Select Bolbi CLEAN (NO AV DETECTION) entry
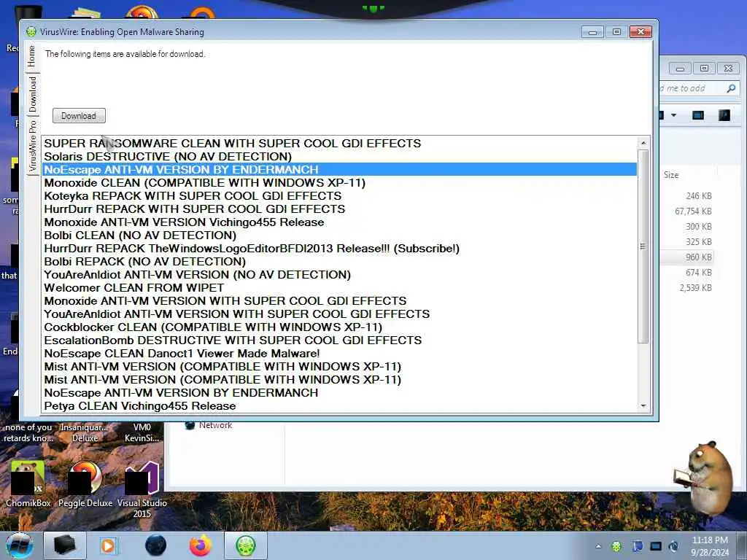The image size is (747, 560). (x=339, y=236)
